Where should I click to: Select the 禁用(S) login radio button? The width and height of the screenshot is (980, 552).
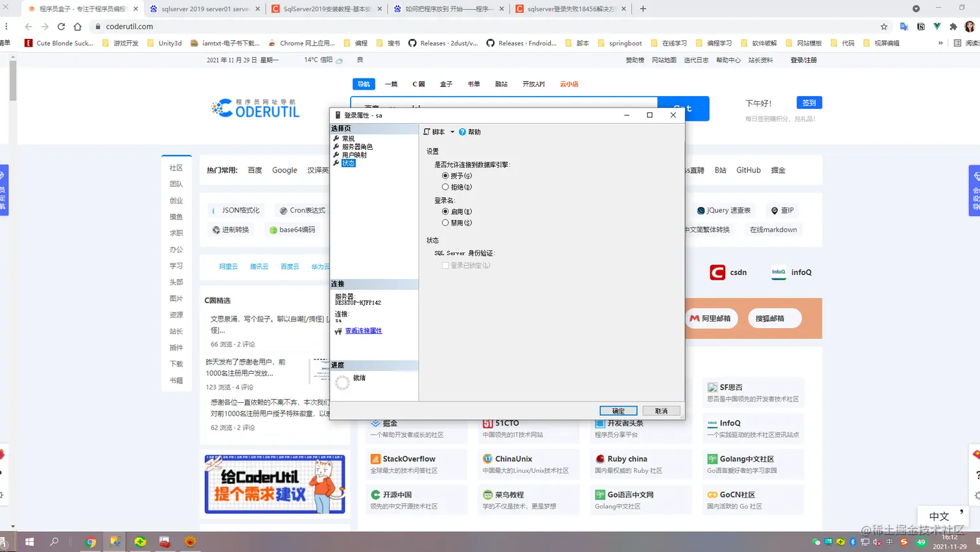click(445, 222)
